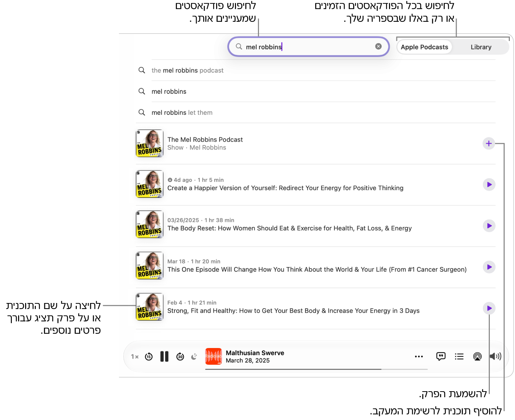515x420 pixels.
Task: Open the Strong, Fit and Healthy episode title
Action: [x=293, y=311]
